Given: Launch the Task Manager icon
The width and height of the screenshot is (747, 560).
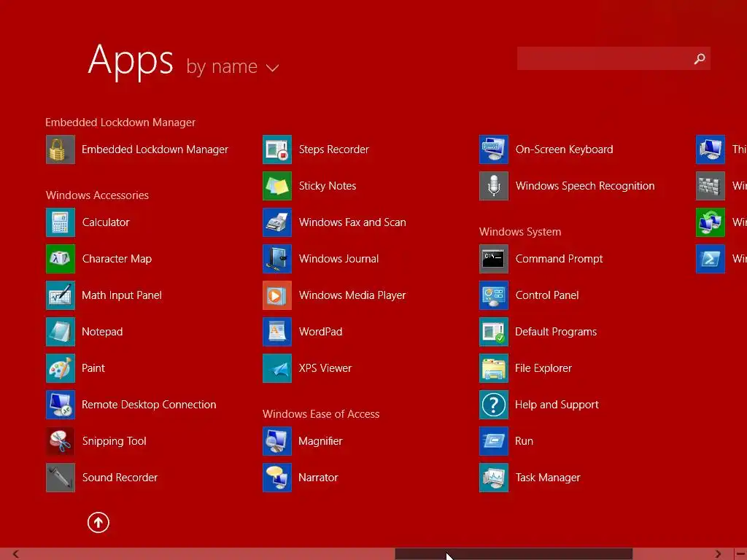Looking at the screenshot, I should pos(494,478).
